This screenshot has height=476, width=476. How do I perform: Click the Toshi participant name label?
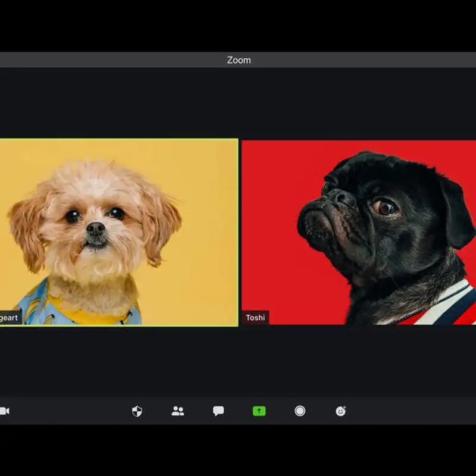pos(255,318)
